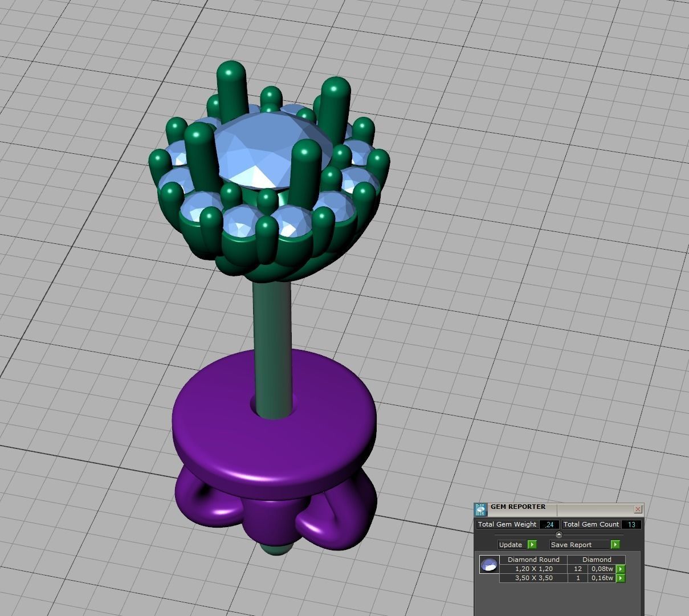
Task: Collapse the Gem Reporter summary with round arrow
Action: point(558,535)
